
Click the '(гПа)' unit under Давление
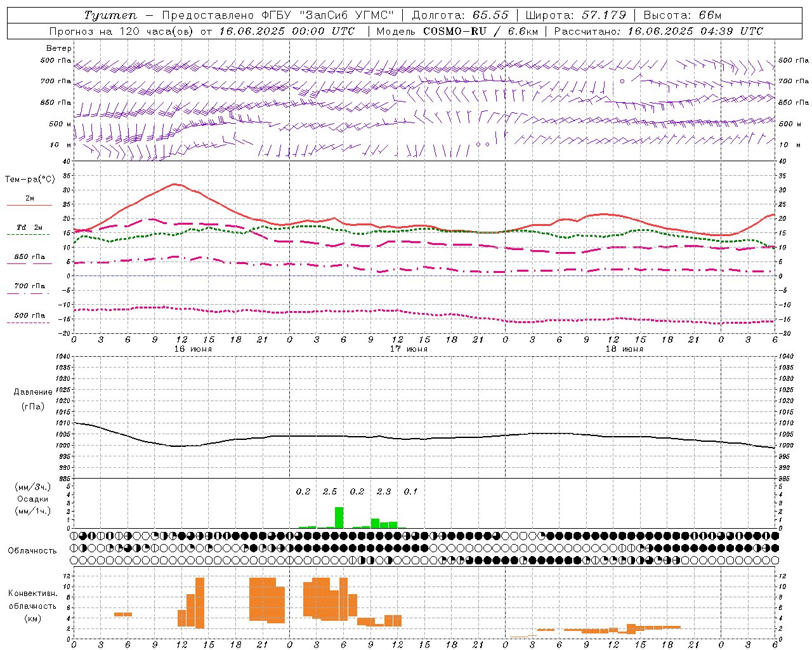point(33,407)
